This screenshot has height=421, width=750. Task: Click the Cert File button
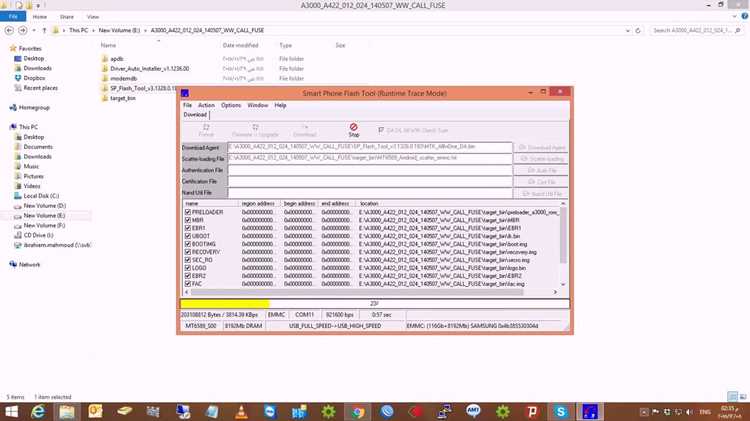pos(541,182)
